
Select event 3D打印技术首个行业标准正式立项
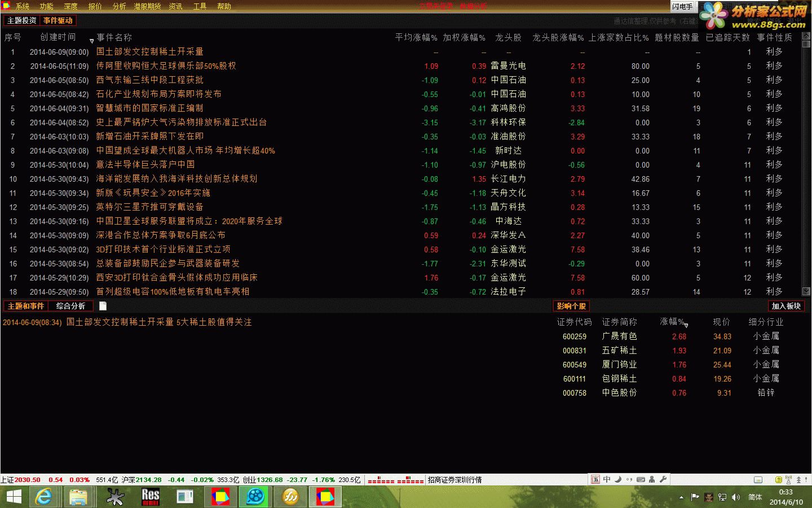tap(163, 249)
